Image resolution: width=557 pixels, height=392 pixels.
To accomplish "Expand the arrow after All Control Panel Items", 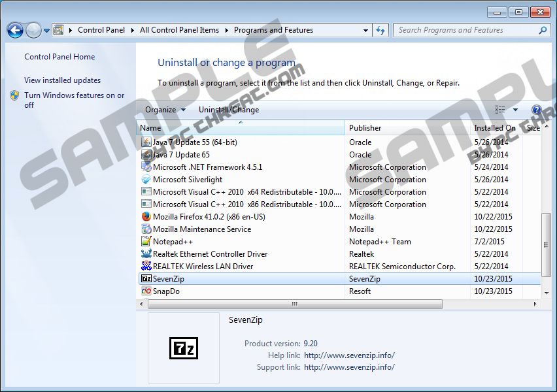I will 227,30.
